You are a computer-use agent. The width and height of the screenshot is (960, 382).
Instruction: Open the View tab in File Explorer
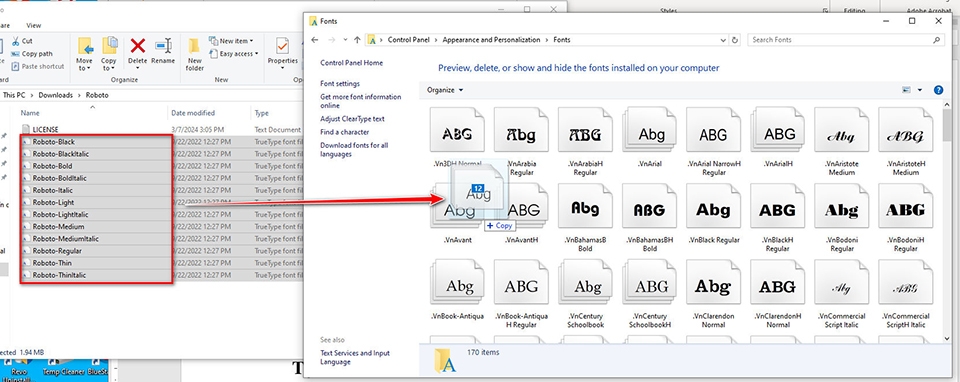(x=34, y=26)
